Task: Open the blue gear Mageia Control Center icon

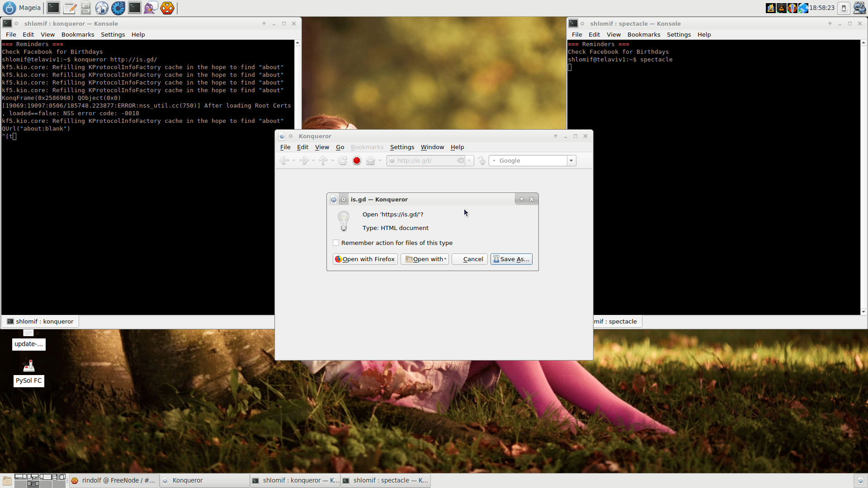Action: pyautogui.click(x=118, y=8)
